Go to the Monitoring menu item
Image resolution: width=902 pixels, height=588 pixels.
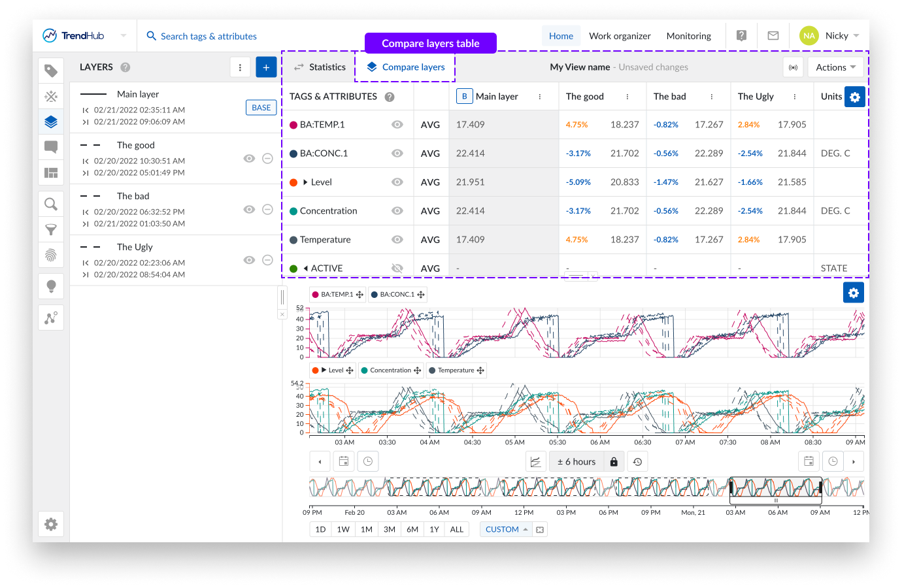(688, 36)
